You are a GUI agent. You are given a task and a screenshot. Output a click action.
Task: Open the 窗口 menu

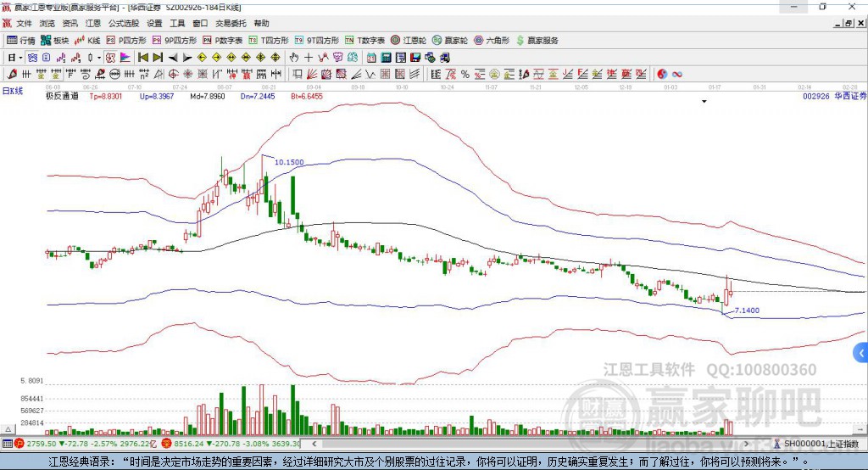click(x=200, y=23)
